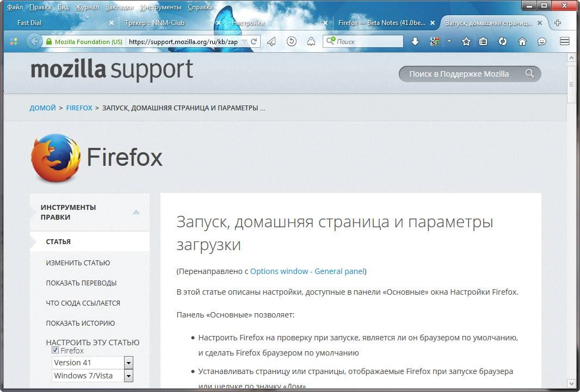Click the smiley face feedback icon
The height and width of the screenshot is (392, 580).
(x=542, y=42)
